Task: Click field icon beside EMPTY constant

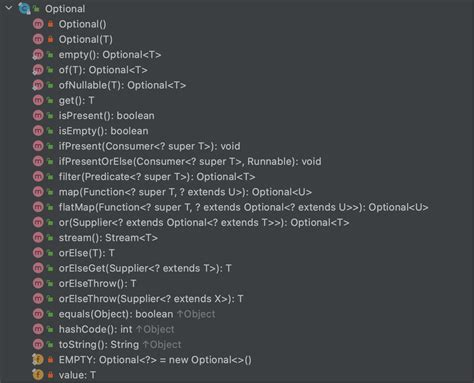Action: 38,360
